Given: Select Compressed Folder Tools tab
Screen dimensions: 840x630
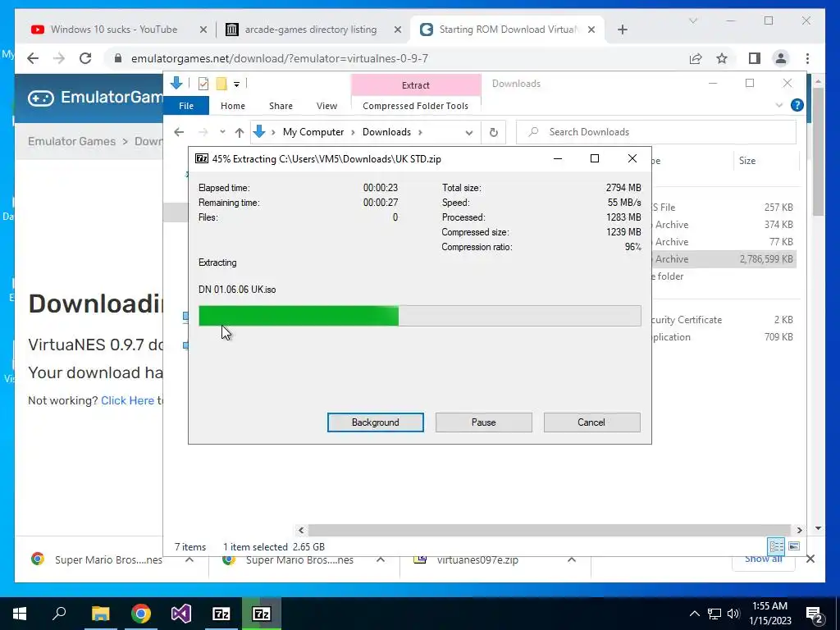Looking at the screenshot, I should [x=415, y=106].
